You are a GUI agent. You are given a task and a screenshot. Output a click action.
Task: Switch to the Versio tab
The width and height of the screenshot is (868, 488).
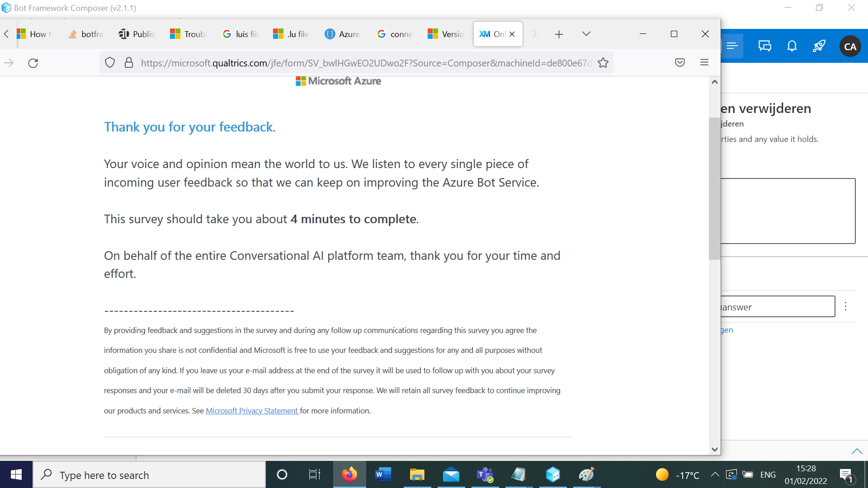click(x=446, y=34)
